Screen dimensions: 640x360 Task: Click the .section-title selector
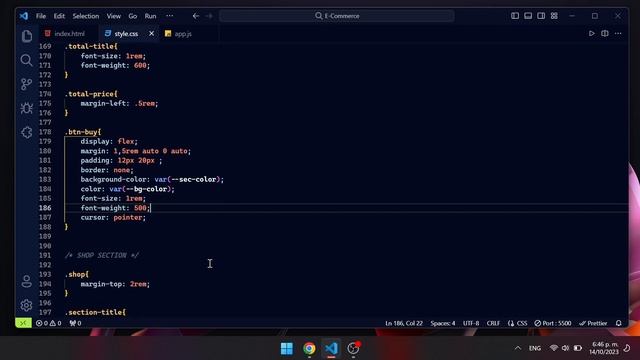click(95, 312)
